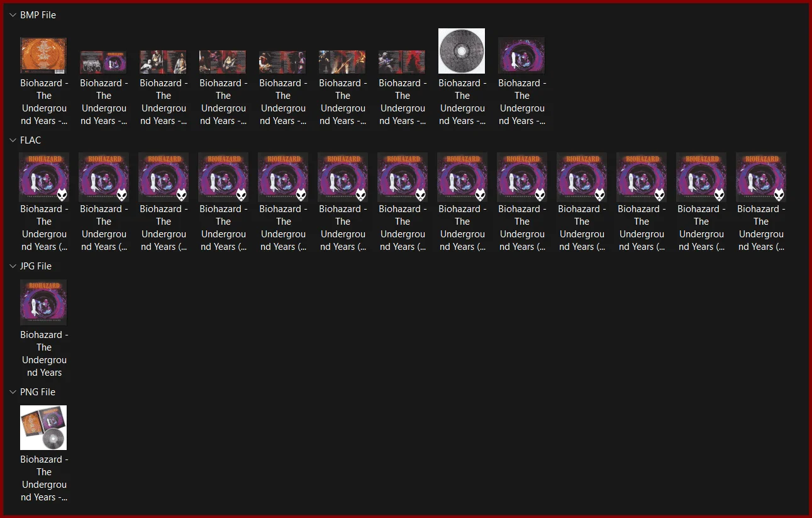This screenshot has width=812, height=518.
Task: Collapse the BMP File group chevron
Action: click(13, 15)
